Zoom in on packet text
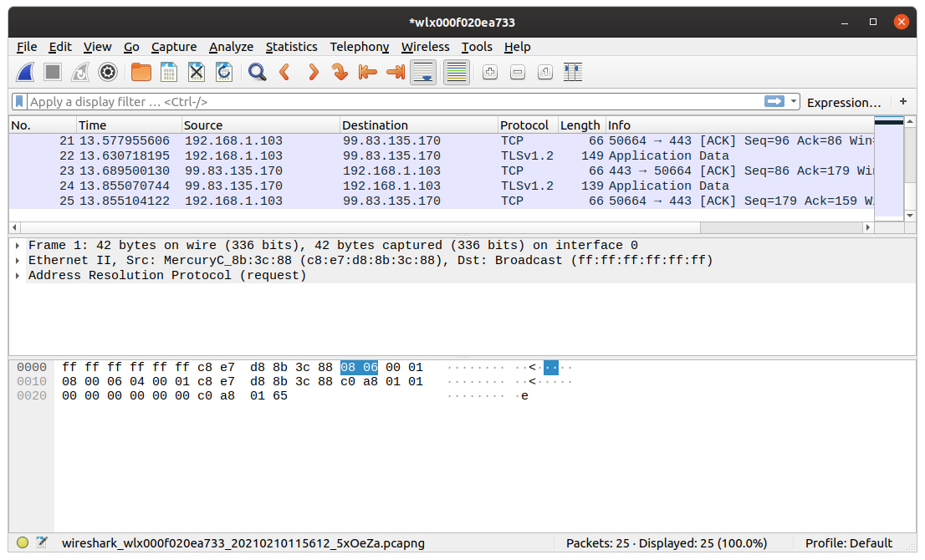The height and width of the screenshot is (560, 925). (x=489, y=72)
